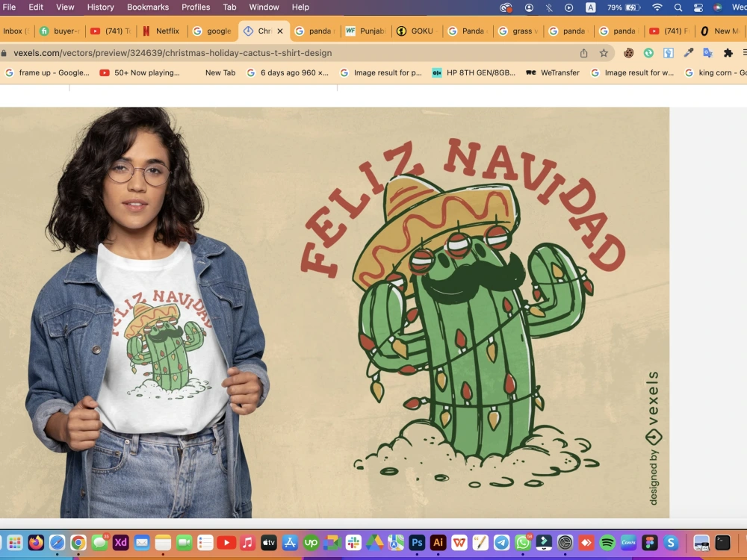Open '50+ Now playing...' bookmark
This screenshot has height=560, width=747.
[140, 73]
